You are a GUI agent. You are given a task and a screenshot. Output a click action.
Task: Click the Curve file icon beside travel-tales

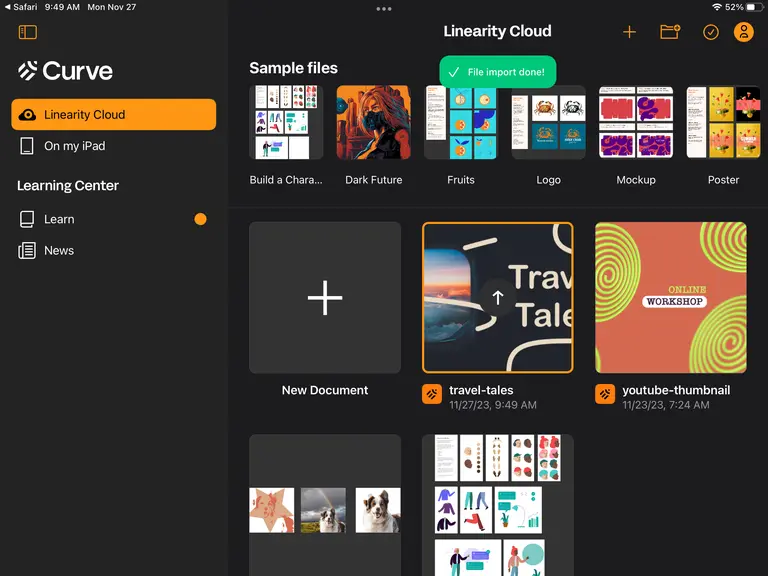(x=432, y=394)
